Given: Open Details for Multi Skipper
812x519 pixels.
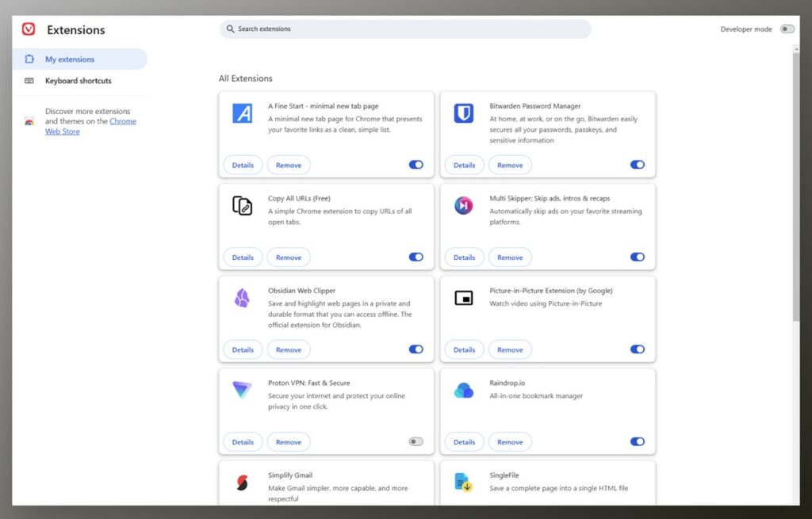Looking at the screenshot, I should [x=464, y=258].
